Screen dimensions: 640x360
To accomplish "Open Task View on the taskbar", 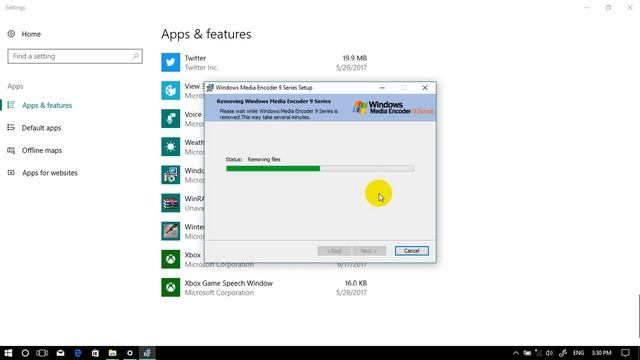I will pos(42,353).
